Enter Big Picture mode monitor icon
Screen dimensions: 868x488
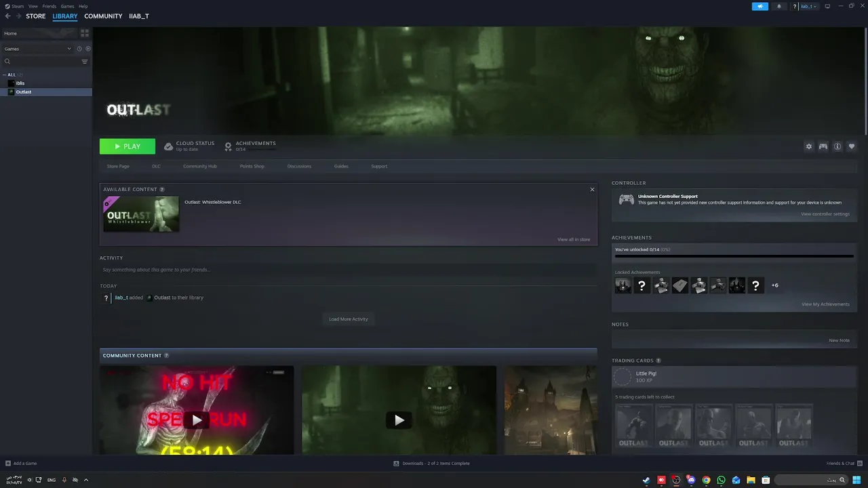(827, 6)
